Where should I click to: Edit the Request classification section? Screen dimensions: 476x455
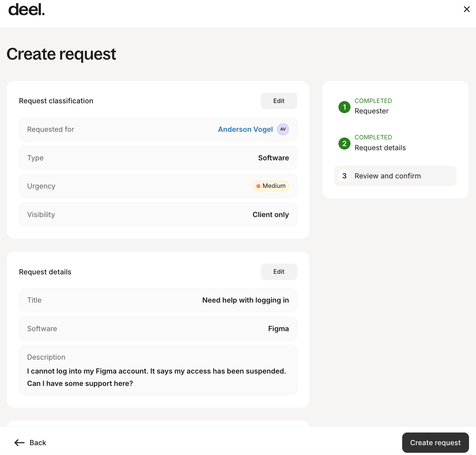coord(279,101)
